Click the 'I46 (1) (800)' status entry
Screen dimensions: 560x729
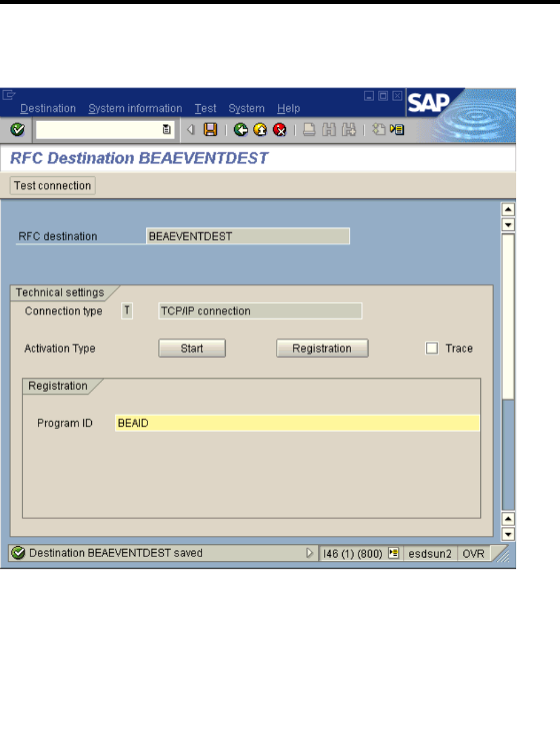click(x=353, y=554)
